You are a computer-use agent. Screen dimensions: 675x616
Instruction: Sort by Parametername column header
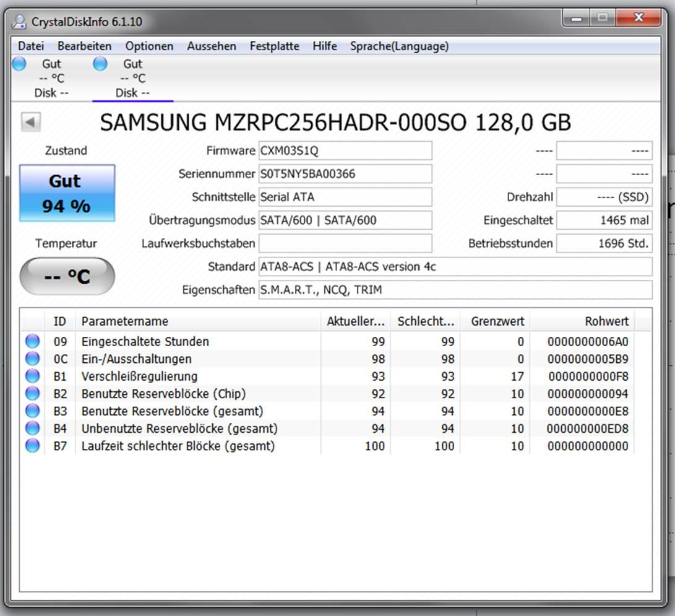pyautogui.click(x=198, y=321)
